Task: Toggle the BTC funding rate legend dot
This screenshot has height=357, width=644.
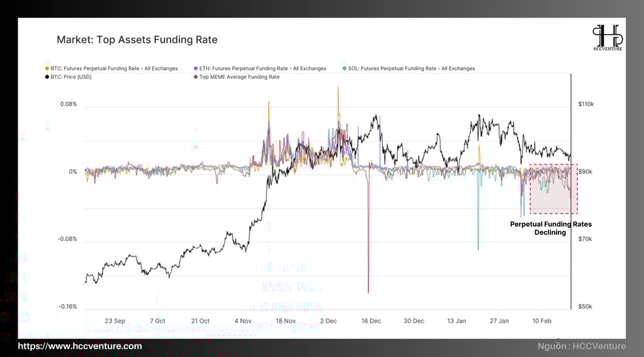Action: [47, 69]
